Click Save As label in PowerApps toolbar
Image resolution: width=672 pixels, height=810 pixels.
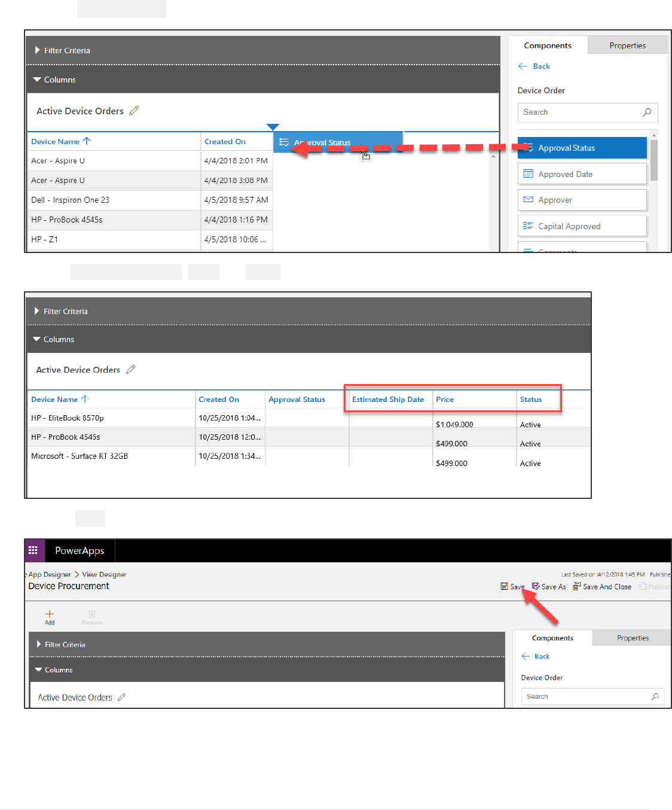point(554,587)
